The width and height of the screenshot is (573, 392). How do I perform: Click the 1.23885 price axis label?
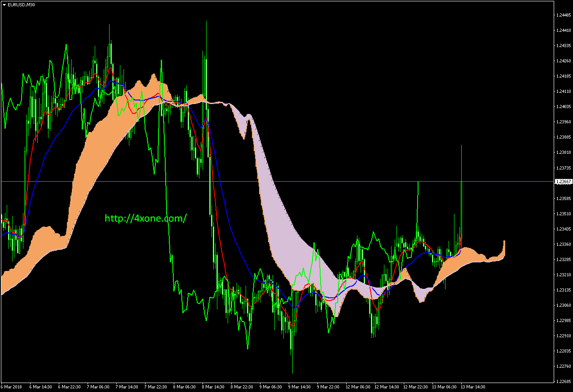click(563, 137)
